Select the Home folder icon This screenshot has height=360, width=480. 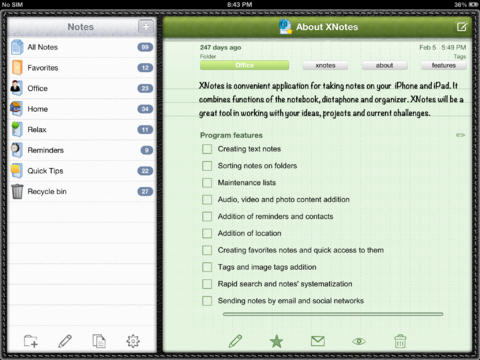16,109
